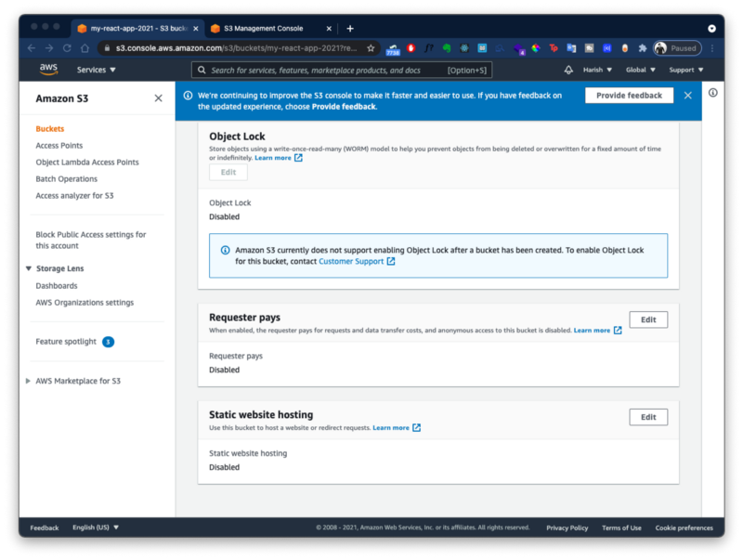Image resolution: width=743 pixels, height=560 pixels.
Task: Open the notifications bell icon
Action: coord(568,70)
